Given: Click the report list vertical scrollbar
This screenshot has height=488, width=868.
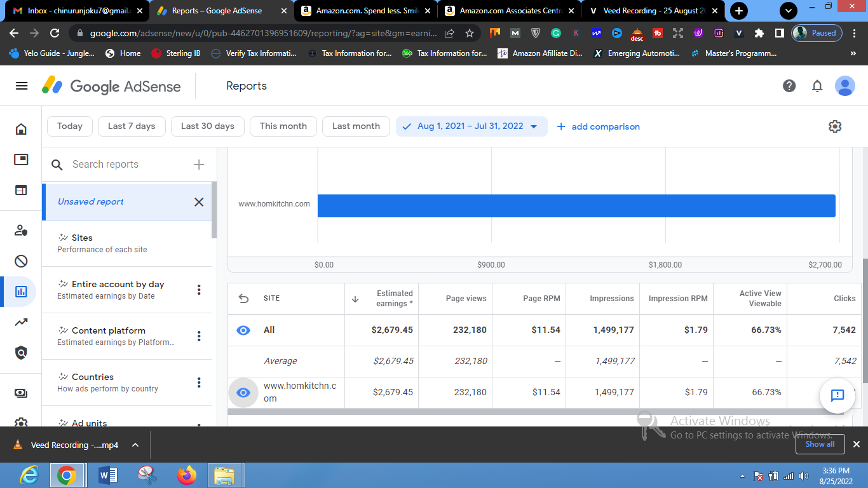Looking at the screenshot, I should click(x=214, y=210).
